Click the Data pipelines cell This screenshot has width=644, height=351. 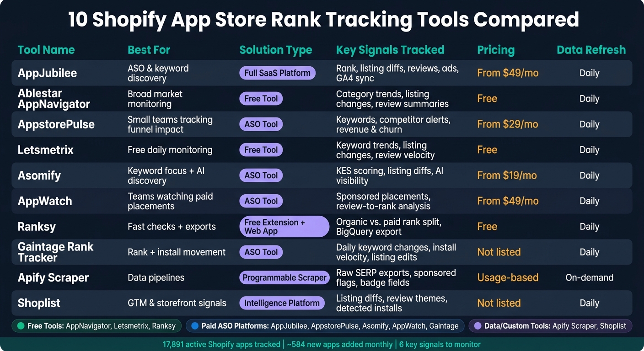coord(156,277)
